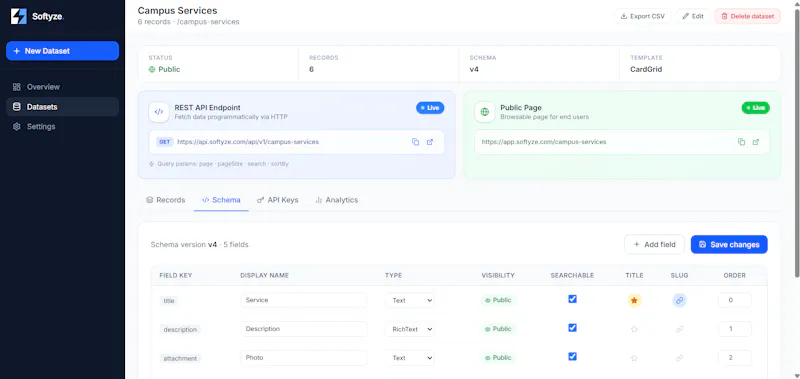Viewport: 800px width, 379px height.
Task: Toggle searchable for description field
Action: [572, 327]
